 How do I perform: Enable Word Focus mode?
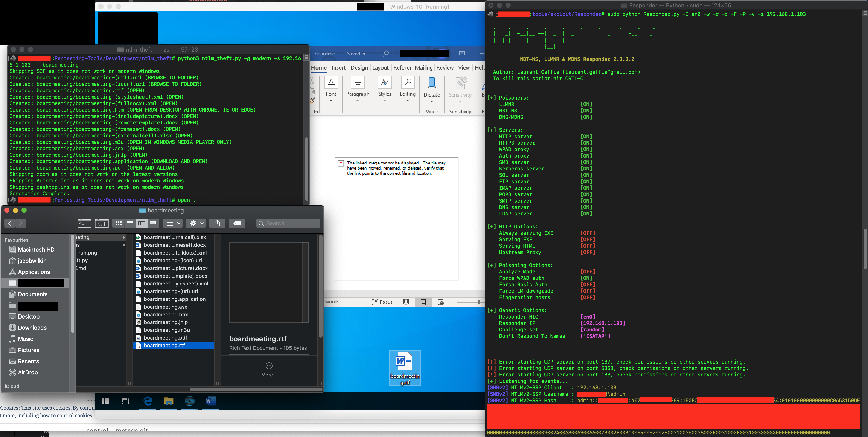[382, 302]
